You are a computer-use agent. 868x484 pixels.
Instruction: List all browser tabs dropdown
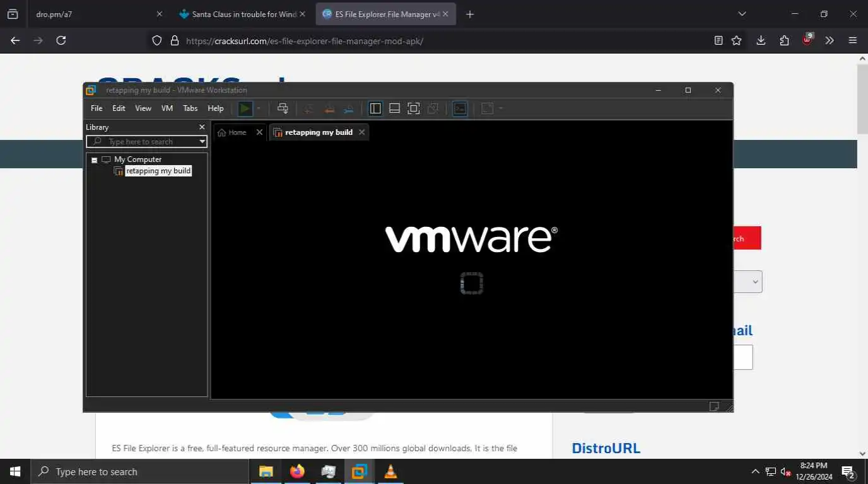coord(742,14)
